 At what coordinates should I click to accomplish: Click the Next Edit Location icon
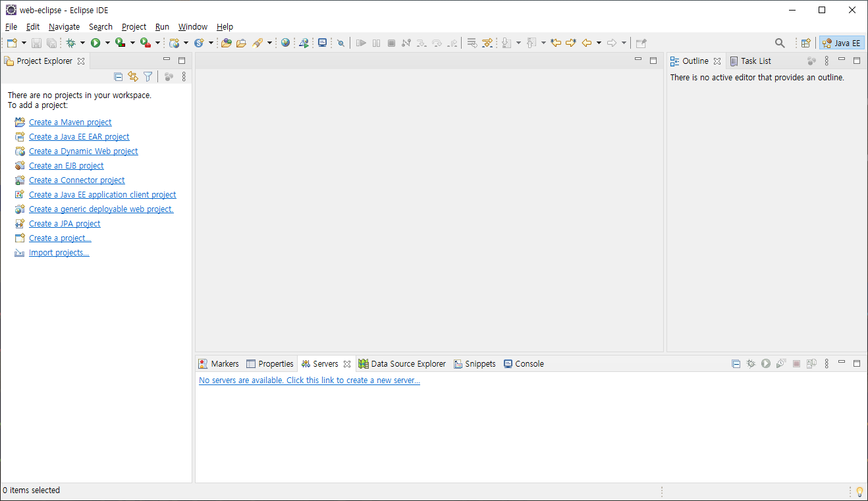(570, 43)
